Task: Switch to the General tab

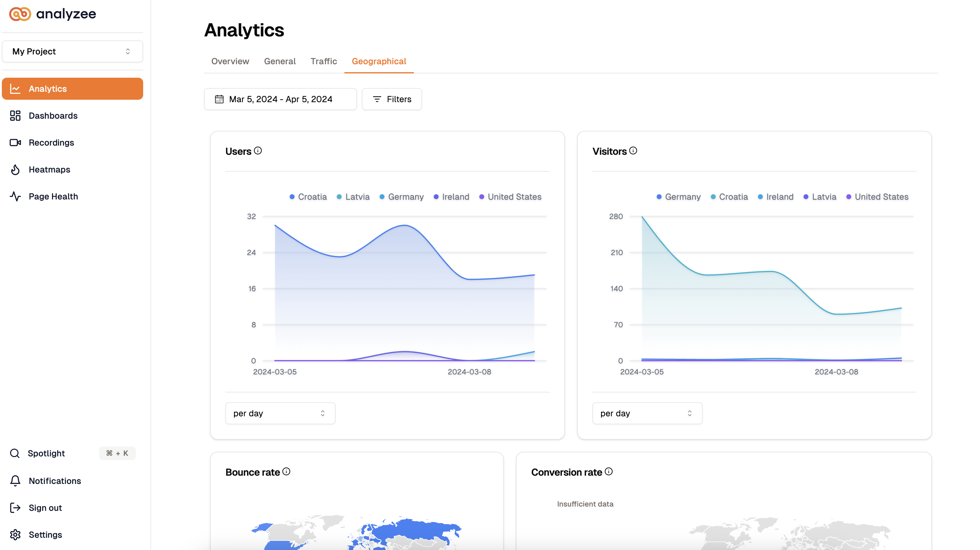Action: (280, 61)
